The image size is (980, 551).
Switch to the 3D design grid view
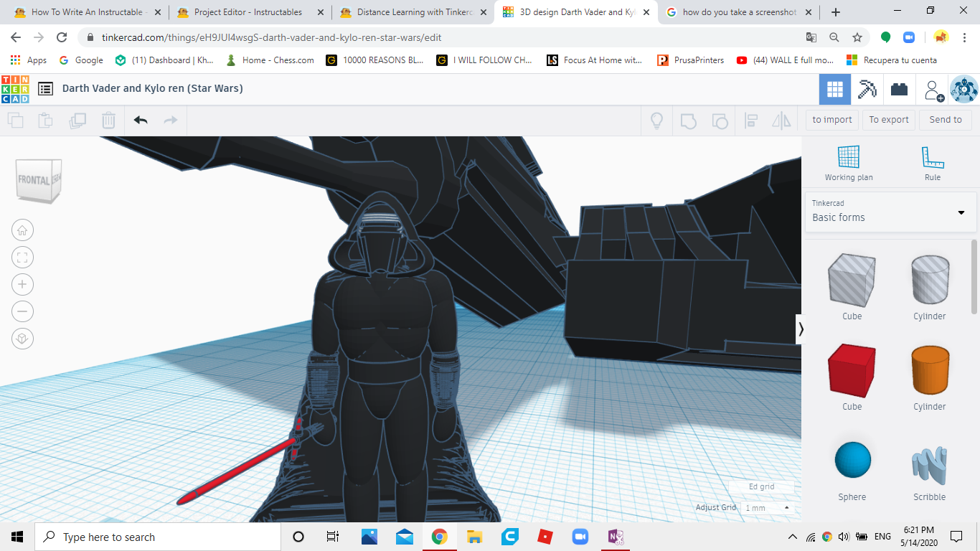point(835,90)
